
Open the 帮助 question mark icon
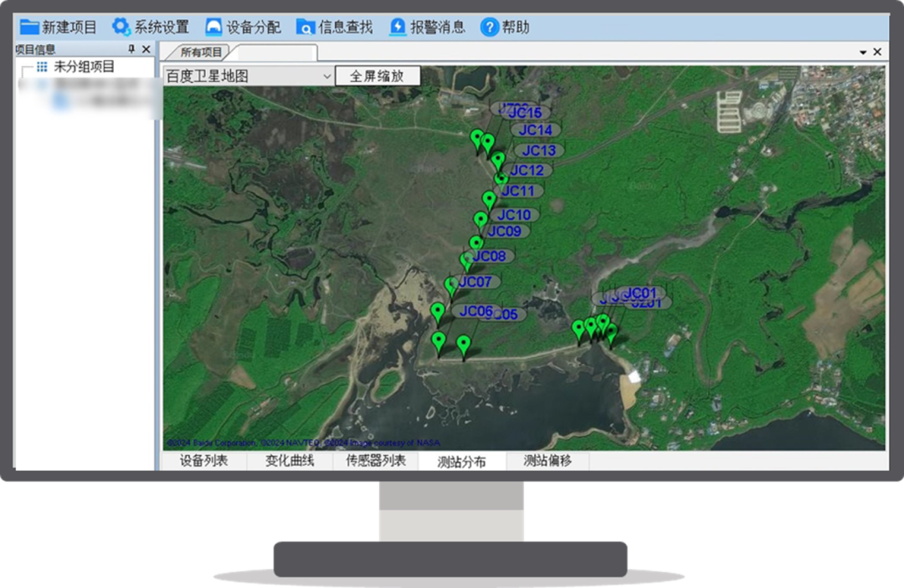tap(490, 27)
